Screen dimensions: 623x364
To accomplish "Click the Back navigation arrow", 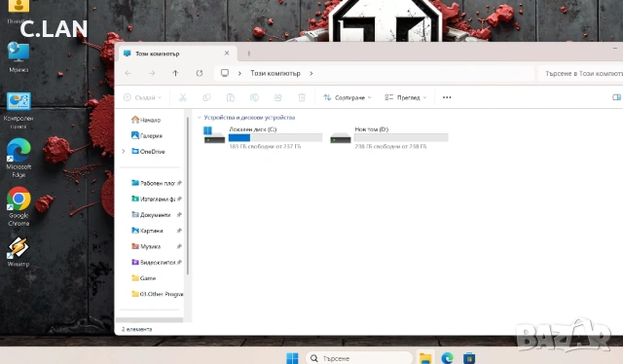I will (128, 73).
